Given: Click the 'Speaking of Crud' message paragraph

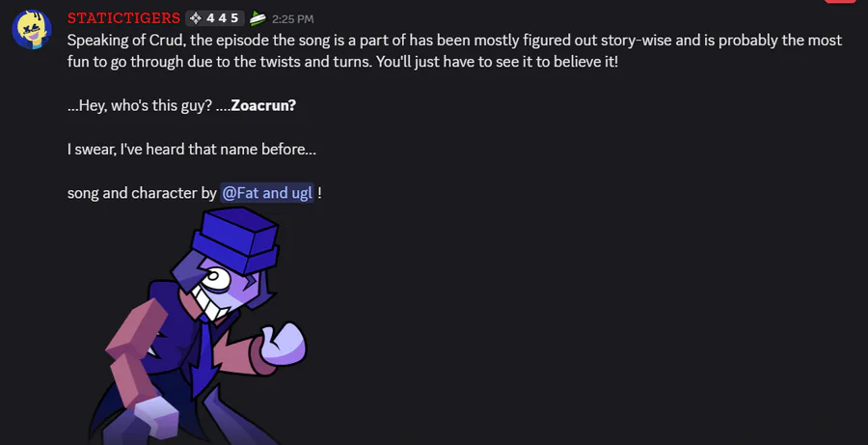Looking at the screenshot, I should (x=454, y=50).
